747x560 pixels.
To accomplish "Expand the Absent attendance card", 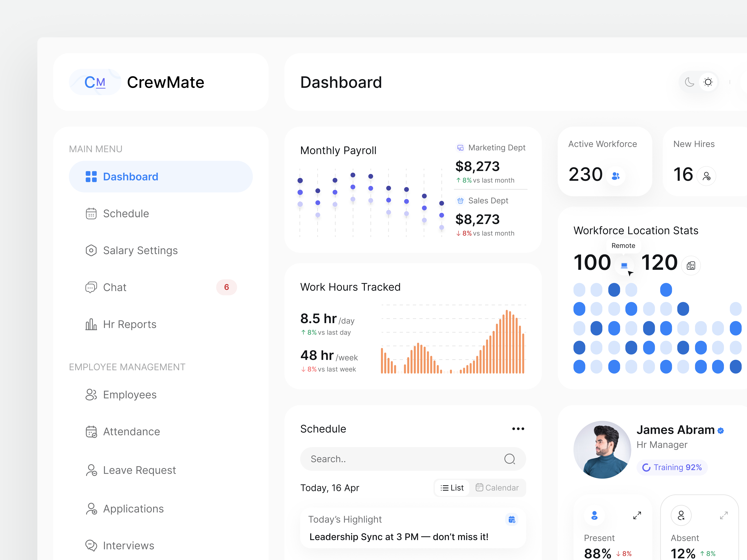I will click(723, 515).
